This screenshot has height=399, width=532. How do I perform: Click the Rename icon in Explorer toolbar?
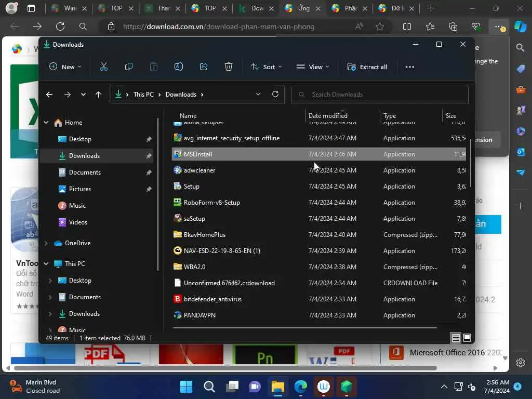tap(179, 67)
